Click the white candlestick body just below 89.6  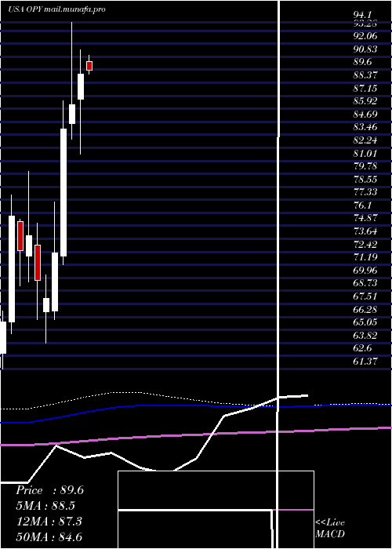tap(81, 86)
